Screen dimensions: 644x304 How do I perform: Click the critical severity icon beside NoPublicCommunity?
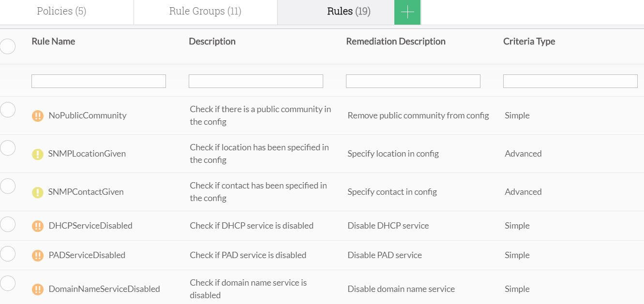pyautogui.click(x=37, y=116)
